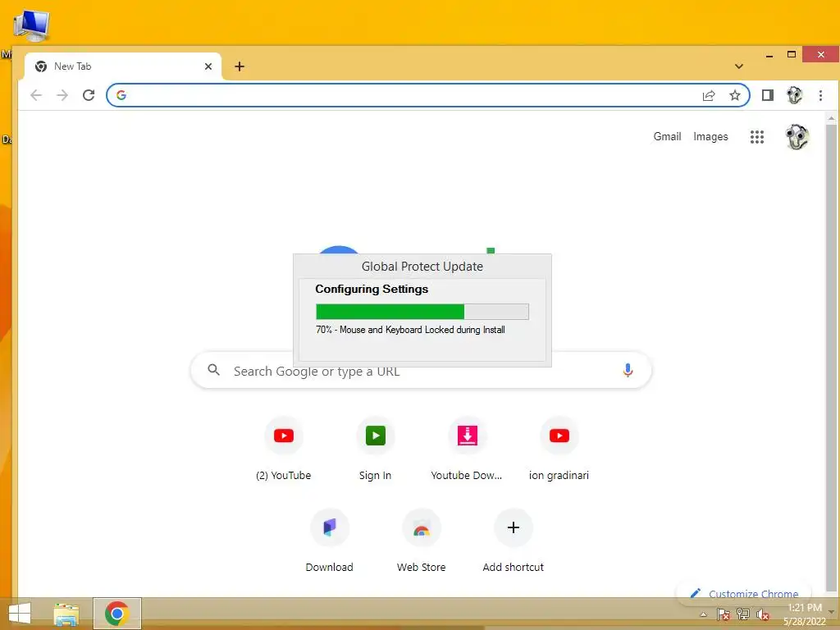Open the Chrome three-dot menu
The width and height of the screenshot is (840, 630).
point(820,95)
